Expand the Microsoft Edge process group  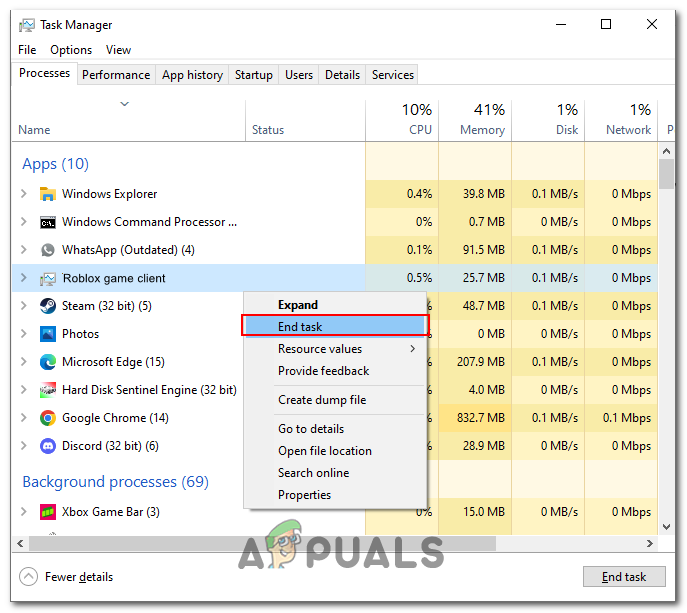(x=24, y=362)
